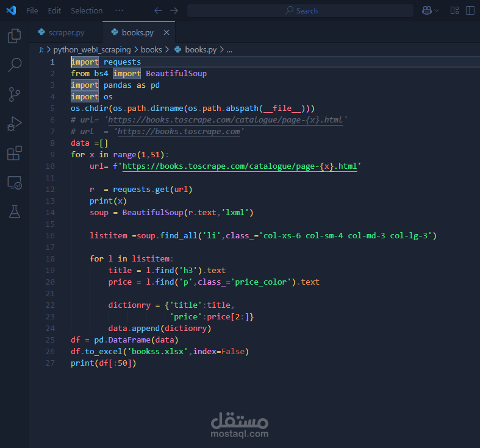The width and height of the screenshot is (480, 448).
Task: Click 'bookss.xlsx' string on line 26
Action: [157, 352]
